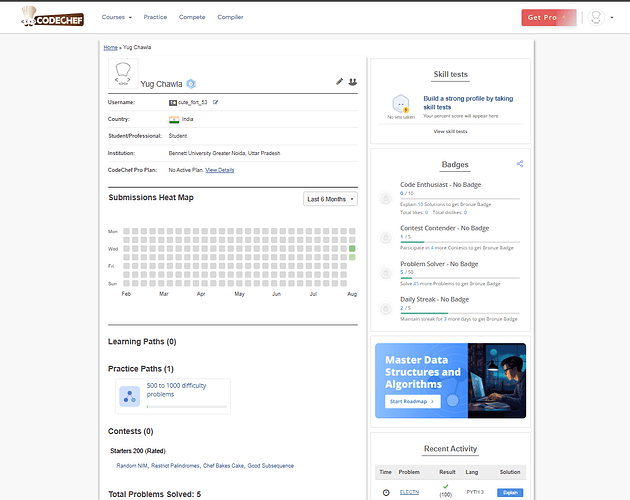Click the Bennett University institution text

(x=224, y=153)
